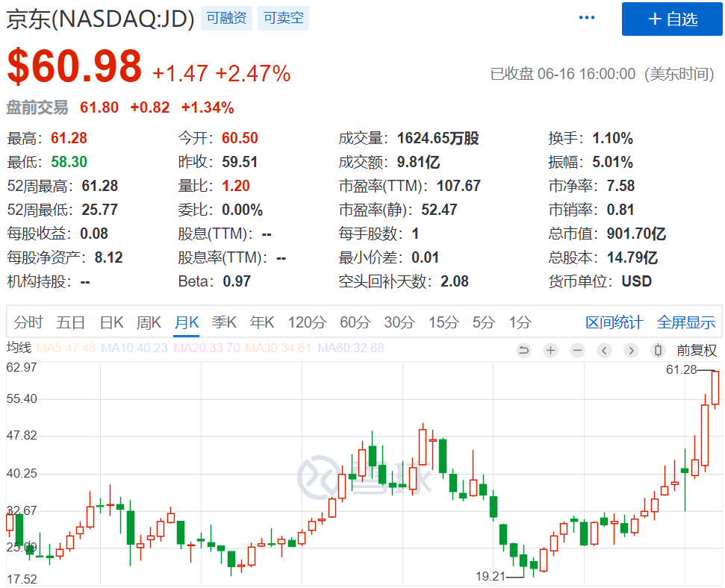Open the candlestick style icon
Viewport: 725px width, 588px height.
658,350
